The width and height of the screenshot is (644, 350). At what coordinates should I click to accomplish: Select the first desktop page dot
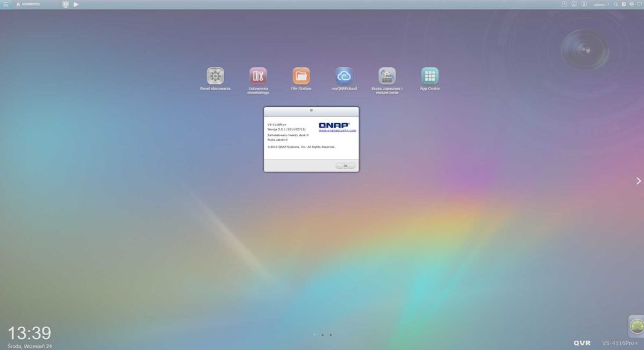tap(315, 335)
